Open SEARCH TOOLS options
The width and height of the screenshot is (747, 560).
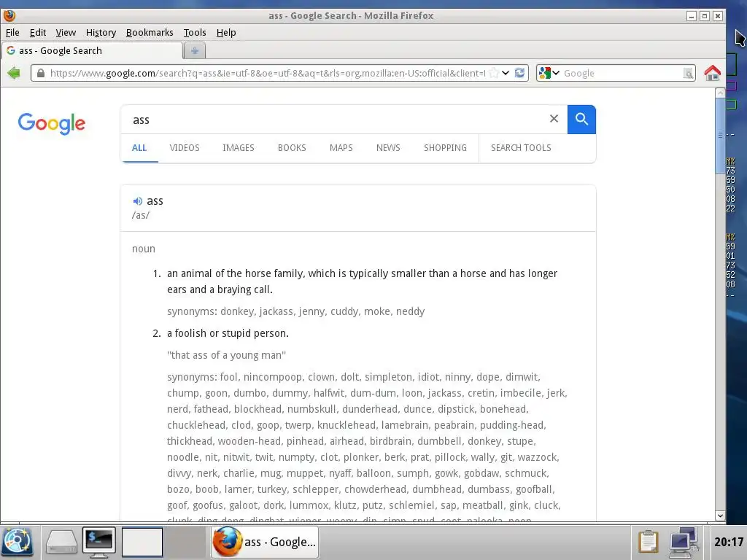click(521, 147)
